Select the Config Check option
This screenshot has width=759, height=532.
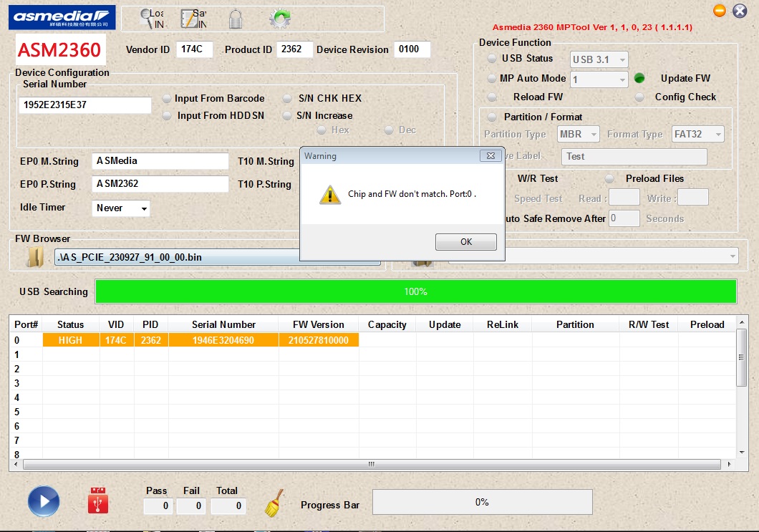639,97
